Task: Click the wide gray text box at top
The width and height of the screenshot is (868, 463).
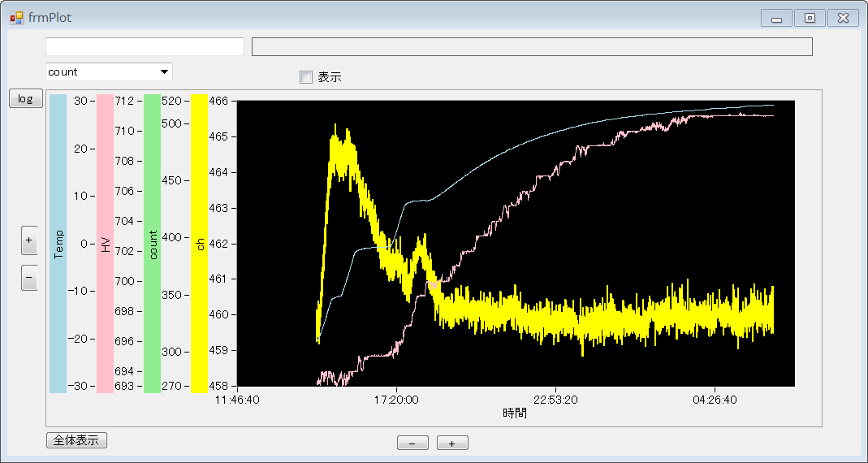Action: (532, 46)
